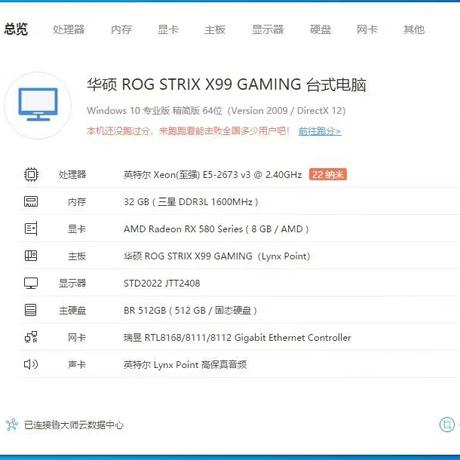The width and height of the screenshot is (460, 460).
Task: Click the processor chip icon
Action: point(31,174)
